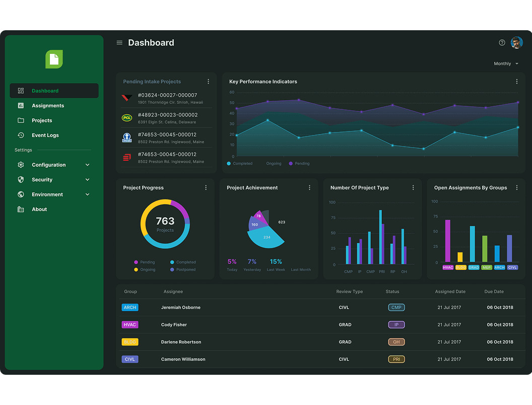Open Event Logs from the sidebar
This screenshot has width=532, height=405.
coord(45,136)
